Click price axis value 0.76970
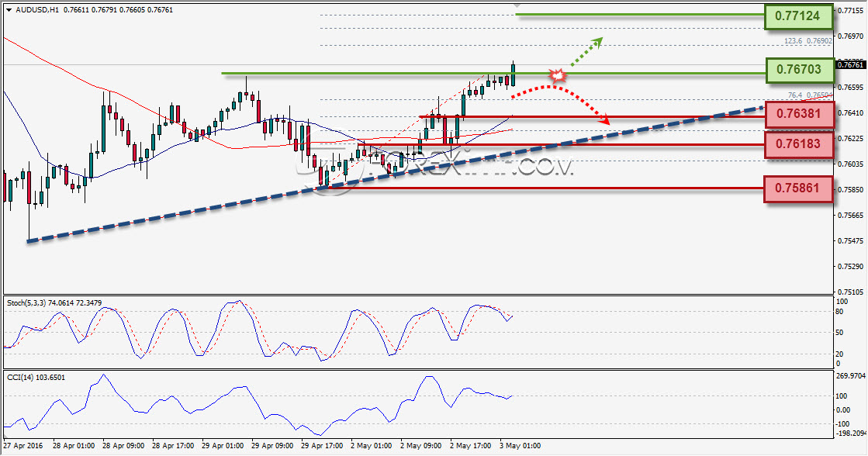 point(851,36)
